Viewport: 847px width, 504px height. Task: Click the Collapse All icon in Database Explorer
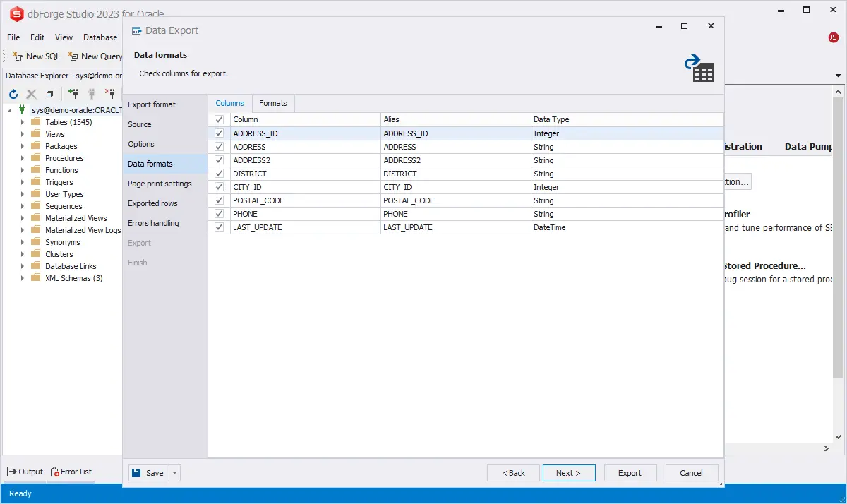[51, 94]
